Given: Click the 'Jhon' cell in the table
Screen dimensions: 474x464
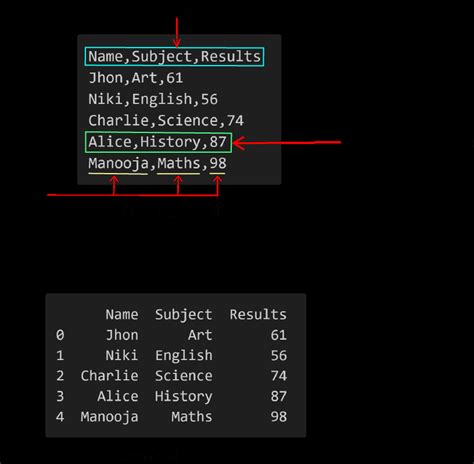Looking at the screenshot, I should click(122, 335).
